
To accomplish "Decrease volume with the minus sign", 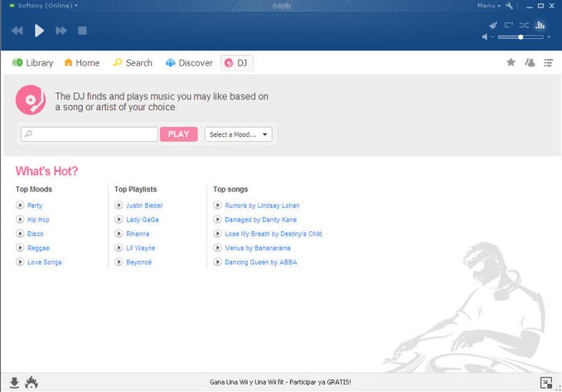I will click(x=492, y=37).
